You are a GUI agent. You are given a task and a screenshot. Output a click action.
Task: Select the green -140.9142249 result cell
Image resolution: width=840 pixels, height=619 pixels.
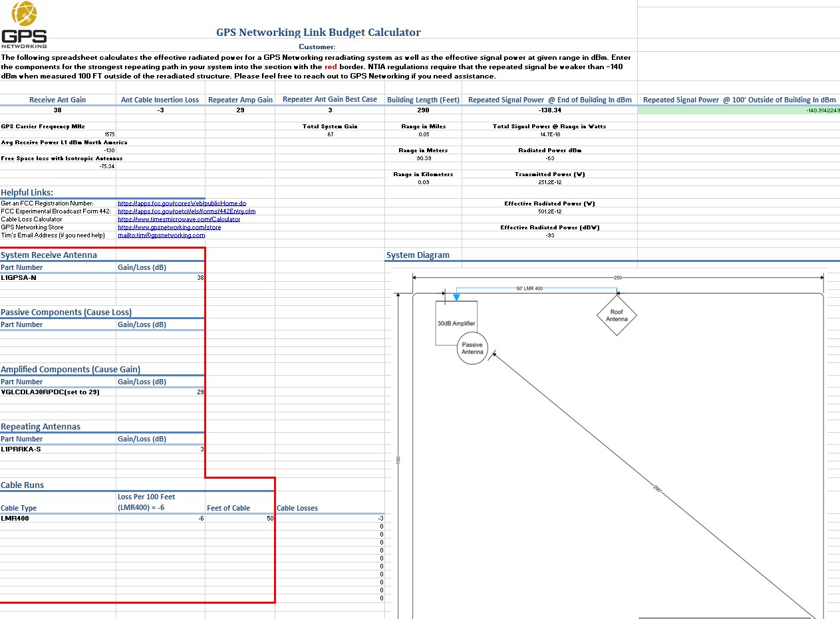point(739,110)
